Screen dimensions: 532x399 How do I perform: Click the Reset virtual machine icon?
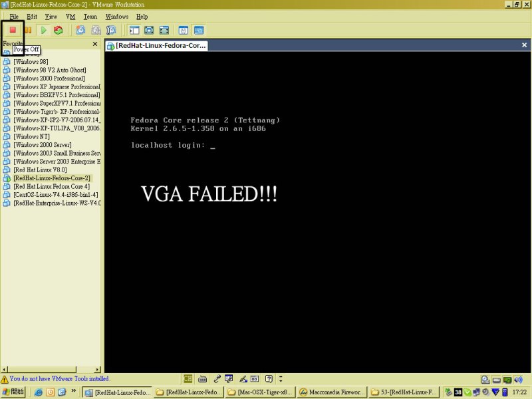(x=59, y=30)
